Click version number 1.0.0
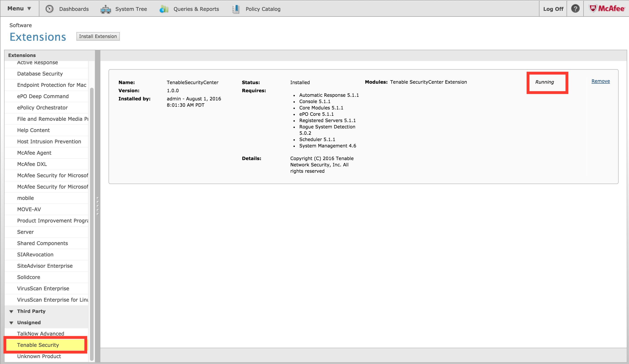This screenshot has width=629, height=364. pos(173,91)
